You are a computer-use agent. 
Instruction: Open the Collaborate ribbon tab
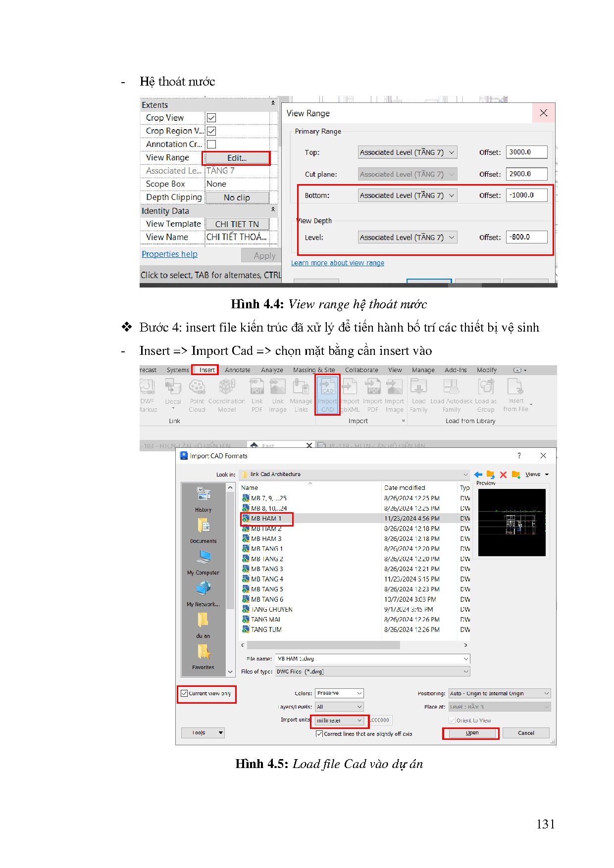point(361,370)
